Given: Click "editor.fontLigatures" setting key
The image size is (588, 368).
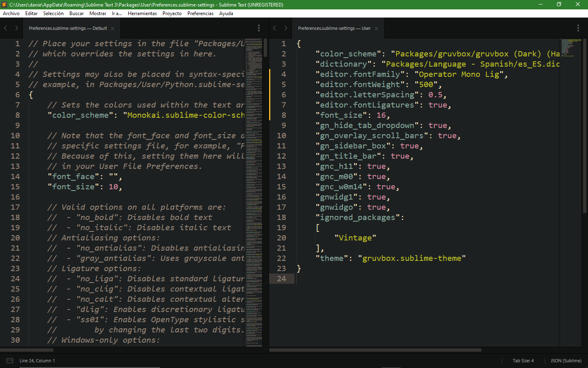Looking at the screenshot, I should coord(367,105).
